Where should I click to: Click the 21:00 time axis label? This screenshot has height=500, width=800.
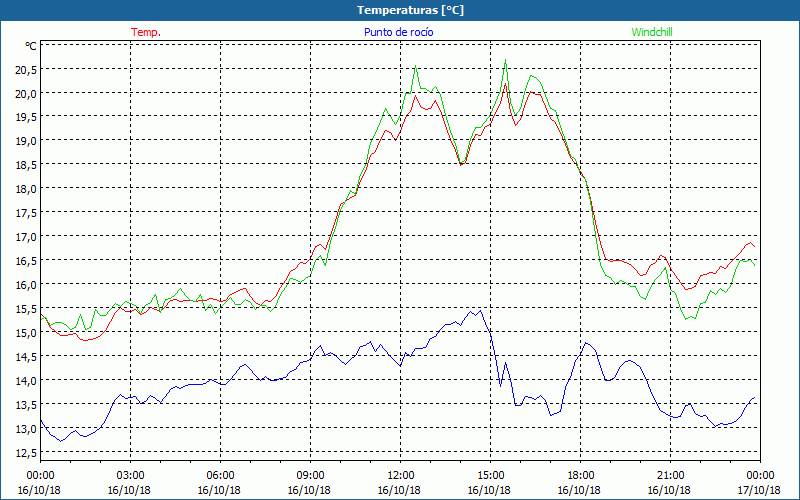pyautogui.click(x=670, y=476)
